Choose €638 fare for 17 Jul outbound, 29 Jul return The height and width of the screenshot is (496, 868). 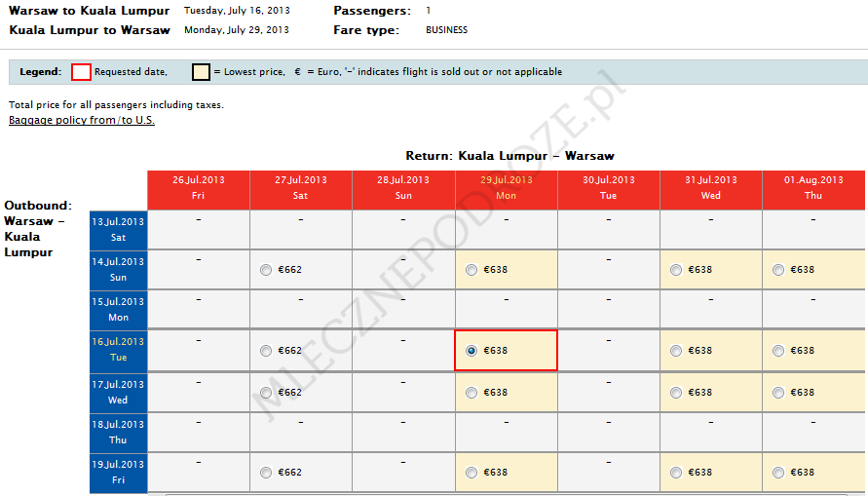[472, 393]
